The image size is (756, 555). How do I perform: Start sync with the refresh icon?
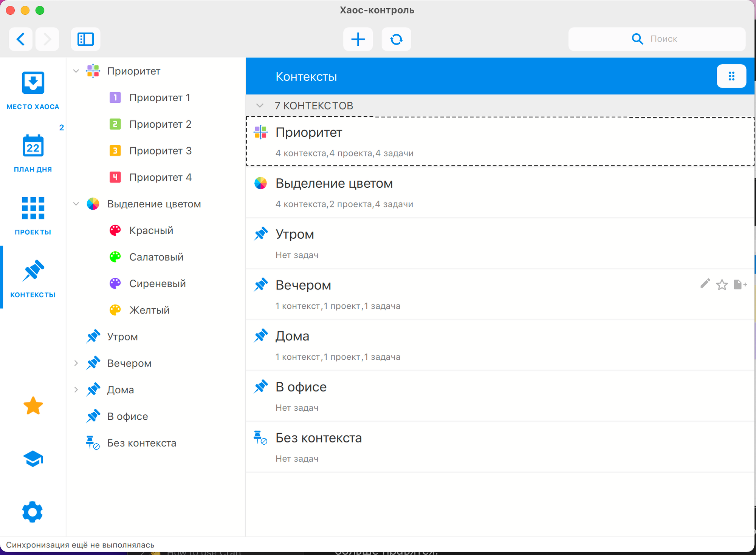click(396, 39)
